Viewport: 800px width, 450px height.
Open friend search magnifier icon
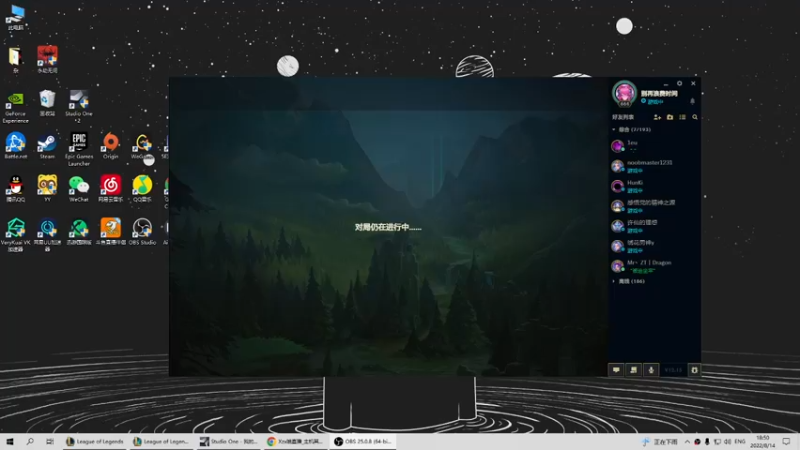pos(694,117)
